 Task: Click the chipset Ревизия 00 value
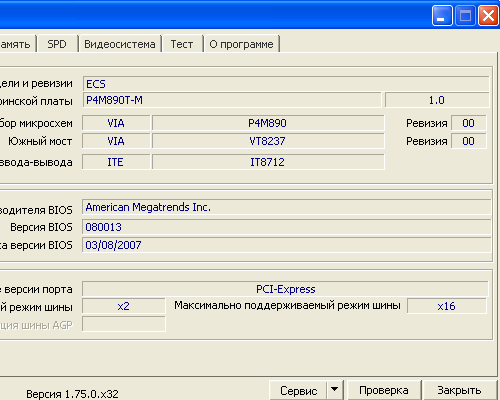pyautogui.click(x=468, y=123)
